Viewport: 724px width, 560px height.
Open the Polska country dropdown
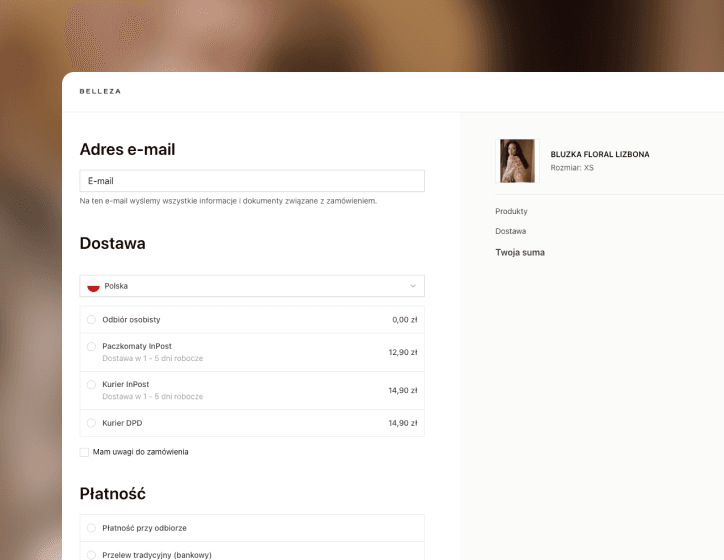click(252, 286)
